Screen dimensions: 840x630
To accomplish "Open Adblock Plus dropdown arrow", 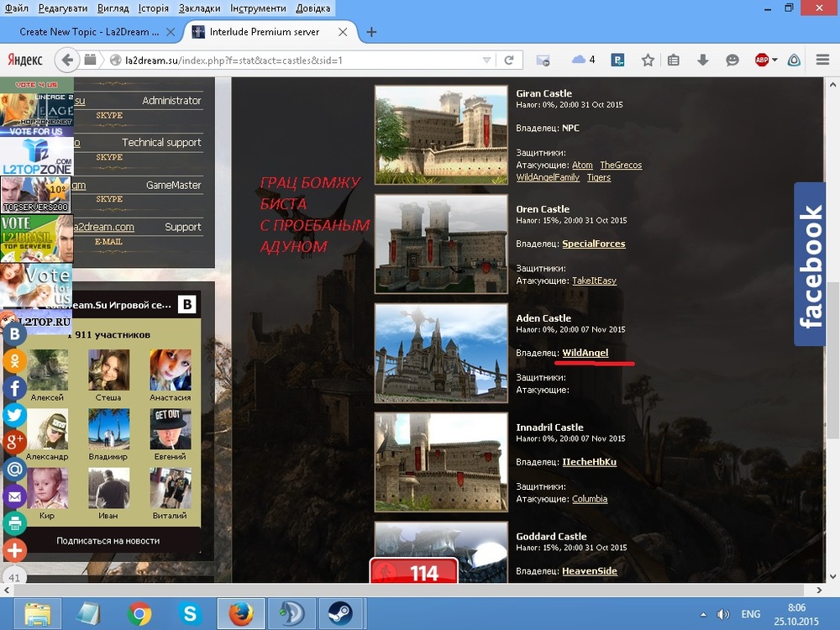I will tap(774, 60).
